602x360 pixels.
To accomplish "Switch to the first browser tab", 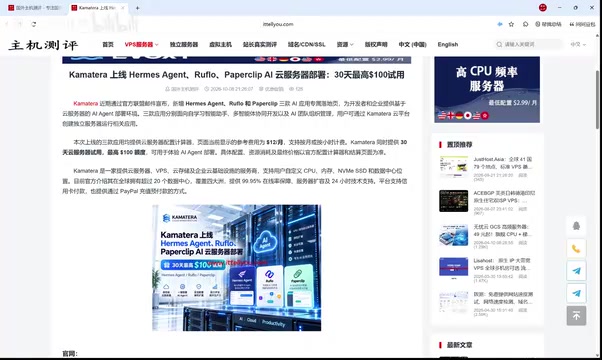I will coord(35,8).
